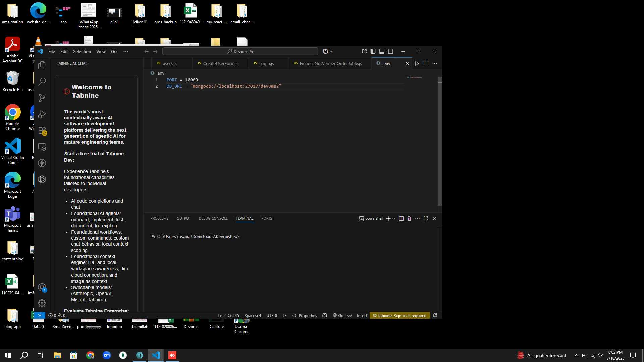Maximize the terminal panel size
The height and width of the screenshot is (362, 644).
(426, 218)
